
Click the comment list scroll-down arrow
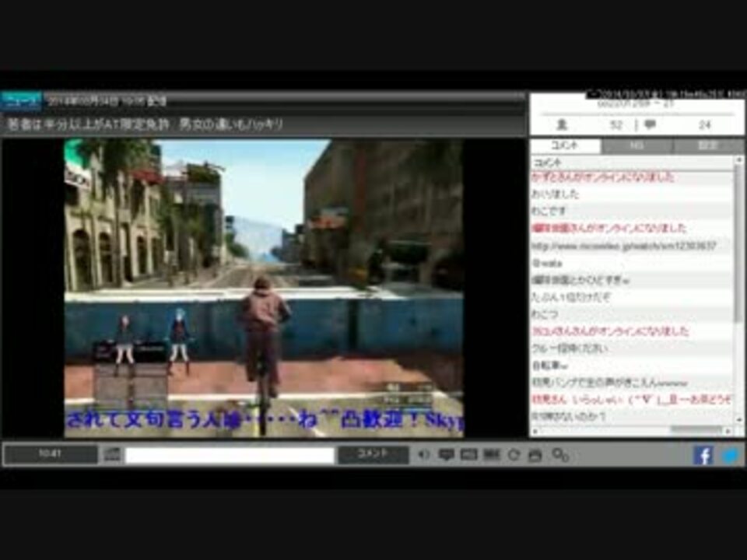[739, 420]
